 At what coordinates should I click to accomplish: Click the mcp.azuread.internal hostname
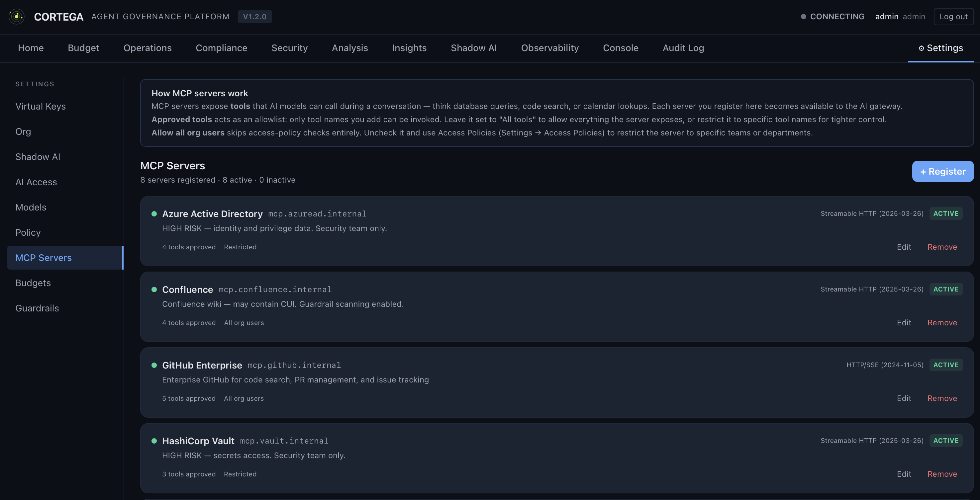(x=317, y=214)
